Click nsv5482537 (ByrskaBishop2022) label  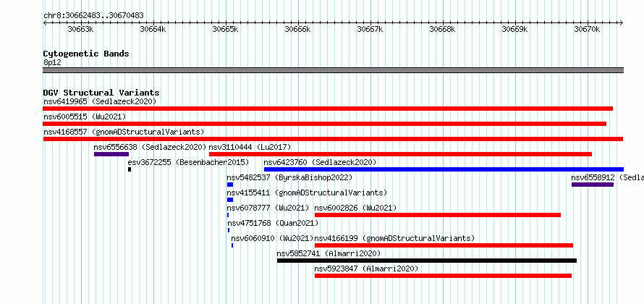289,177
